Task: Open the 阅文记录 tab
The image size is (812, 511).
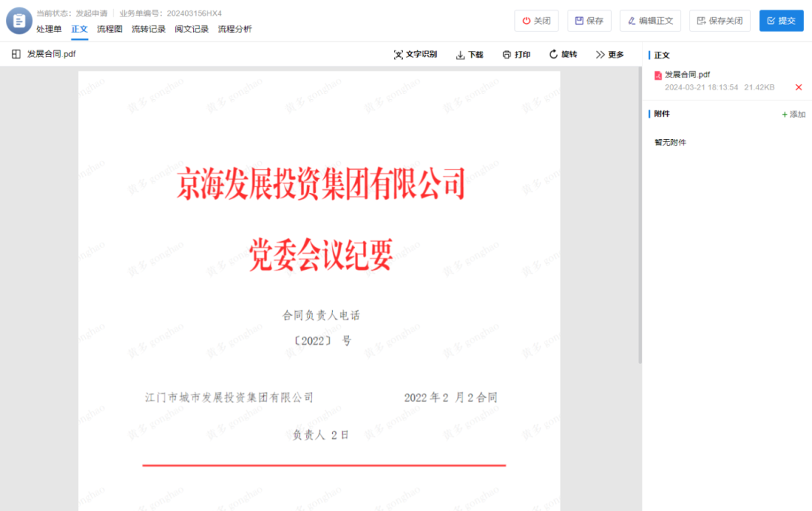Action: point(192,29)
